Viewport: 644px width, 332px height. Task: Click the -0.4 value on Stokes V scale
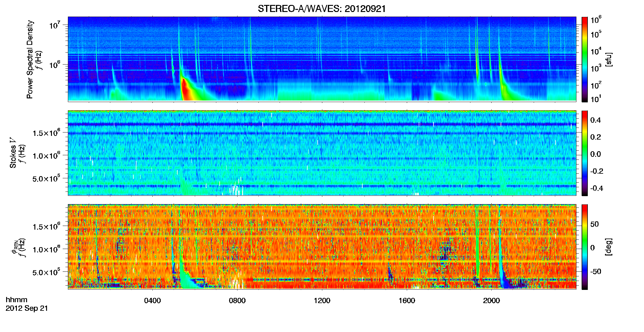click(597, 188)
